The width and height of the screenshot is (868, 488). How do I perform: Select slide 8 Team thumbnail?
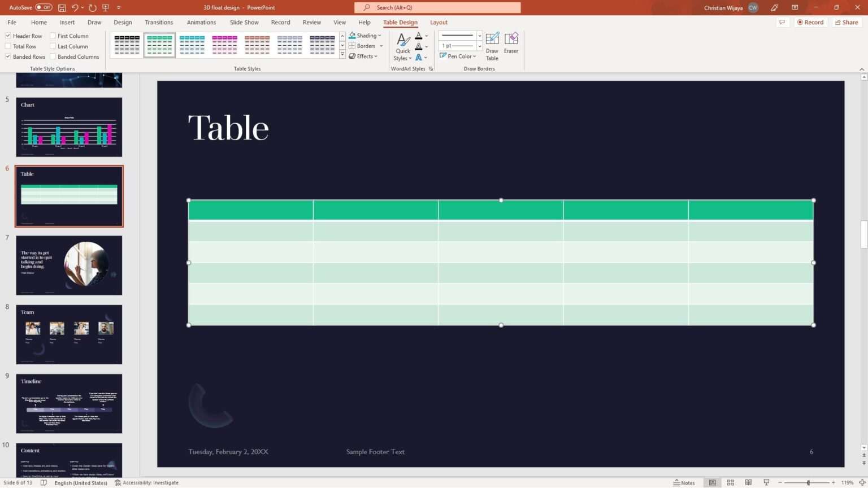coord(69,334)
